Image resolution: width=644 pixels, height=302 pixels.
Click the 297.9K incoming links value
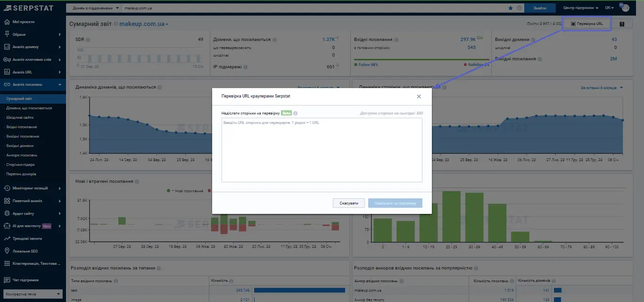(x=468, y=40)
